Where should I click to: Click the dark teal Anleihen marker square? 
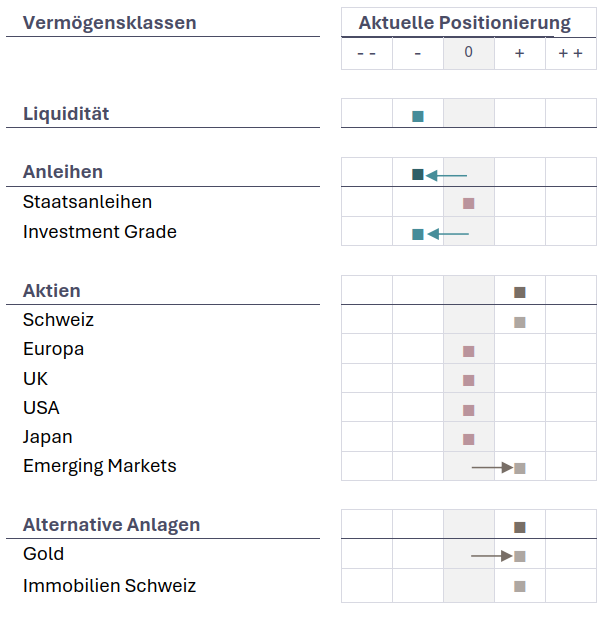tap(418, 175)
